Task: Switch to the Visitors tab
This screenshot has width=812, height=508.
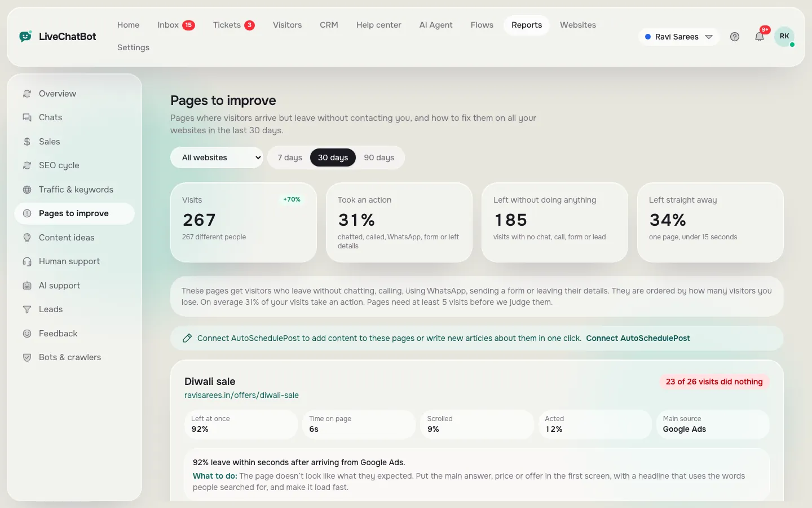Action: click(287, 25)
